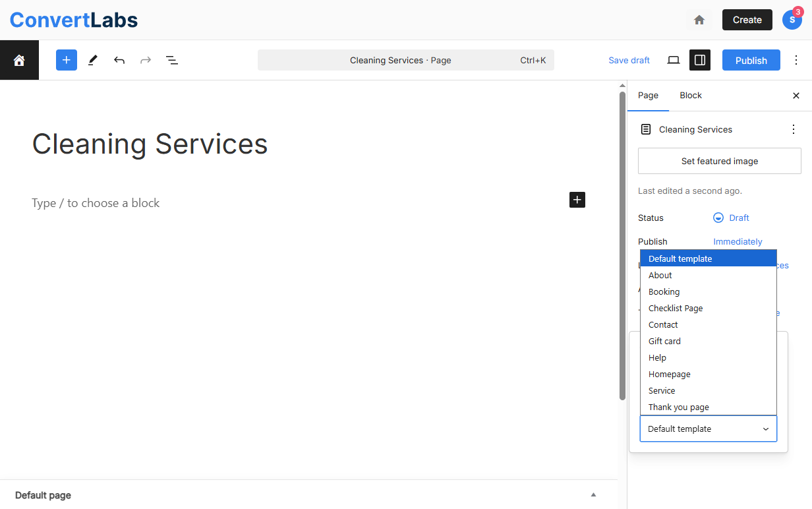The width and height of the screenshot is (812, 509).
Task: Open the three-dot options menu in toolbar
Action: [796, 60]
